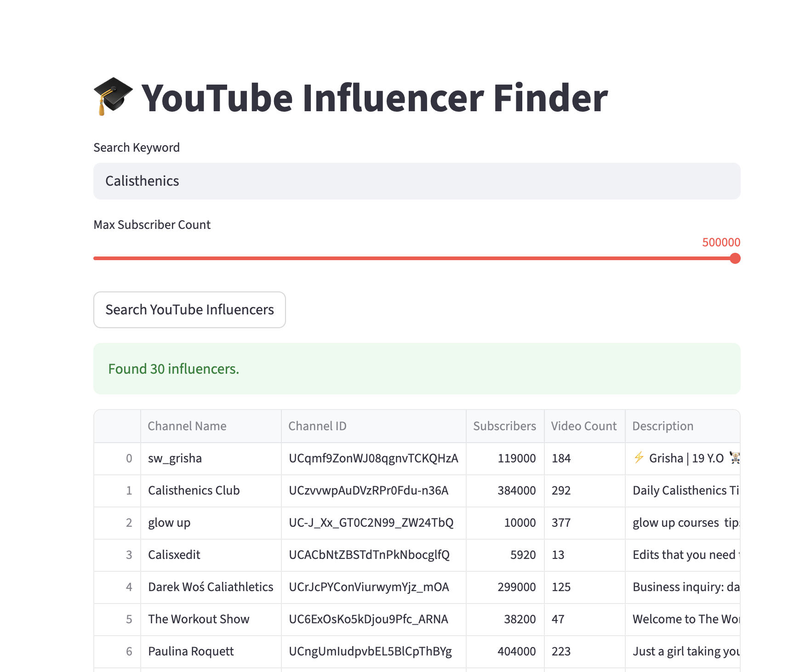Screen dimensions: 800x672
Task: Click the Max Subscriber Count slider handle
Action: tap(735, 258)
